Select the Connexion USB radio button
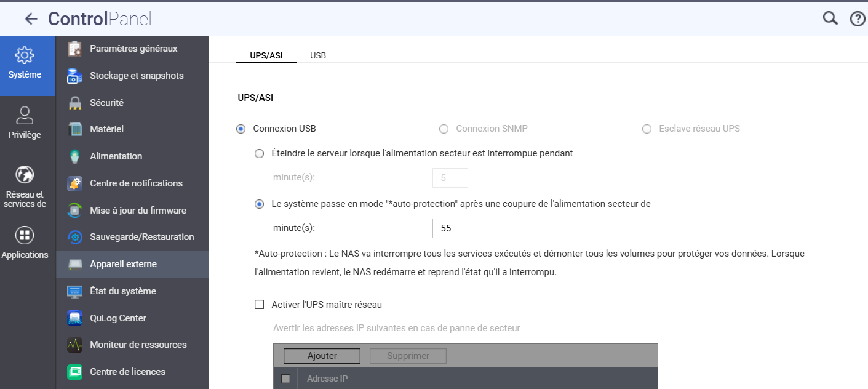Viewport: 868px width, 389px height. point(241,129)
